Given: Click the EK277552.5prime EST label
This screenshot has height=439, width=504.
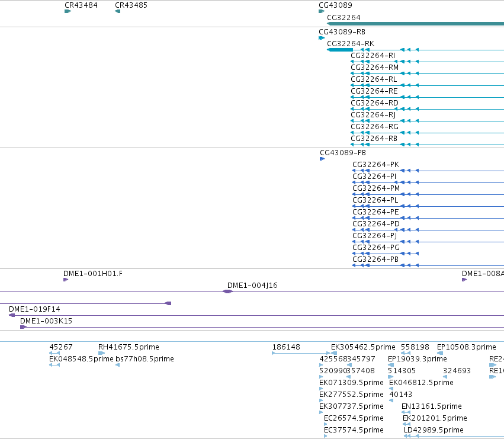Looking at the screenshot, I should coord(351,395).
